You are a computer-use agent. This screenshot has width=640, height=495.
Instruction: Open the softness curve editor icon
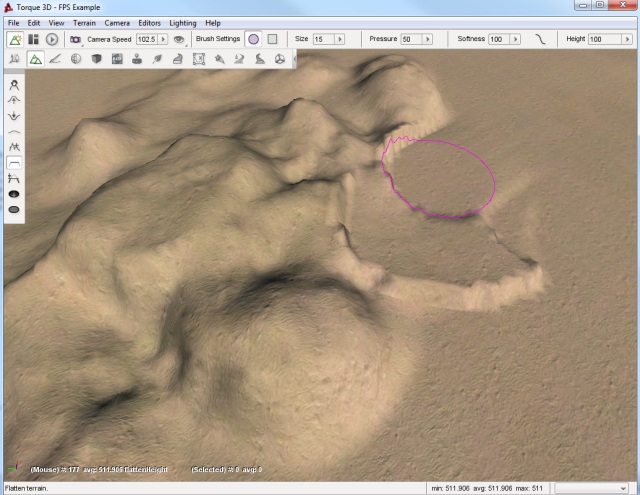(541, 39)
